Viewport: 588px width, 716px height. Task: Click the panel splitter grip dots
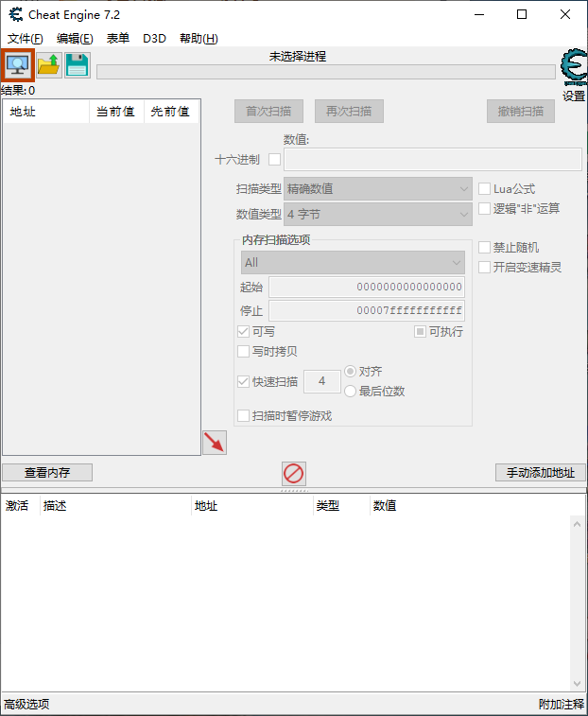point(294,491)
